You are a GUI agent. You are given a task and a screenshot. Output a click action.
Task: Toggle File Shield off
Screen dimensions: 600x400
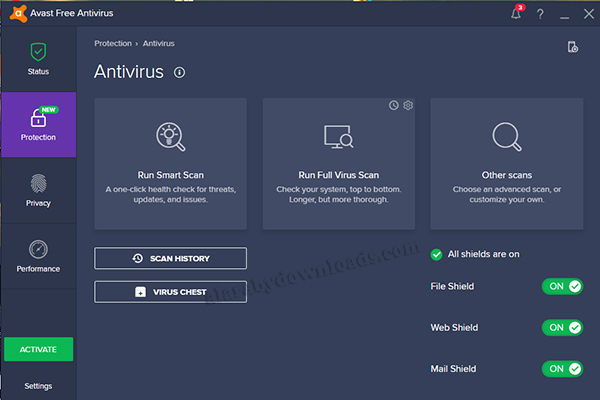(562, 286)
